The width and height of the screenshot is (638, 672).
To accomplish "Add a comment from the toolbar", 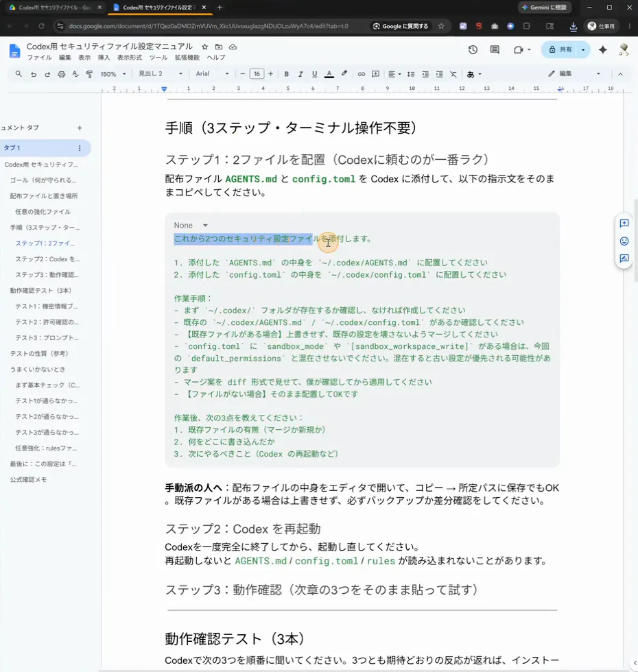I will pos(376,74).
